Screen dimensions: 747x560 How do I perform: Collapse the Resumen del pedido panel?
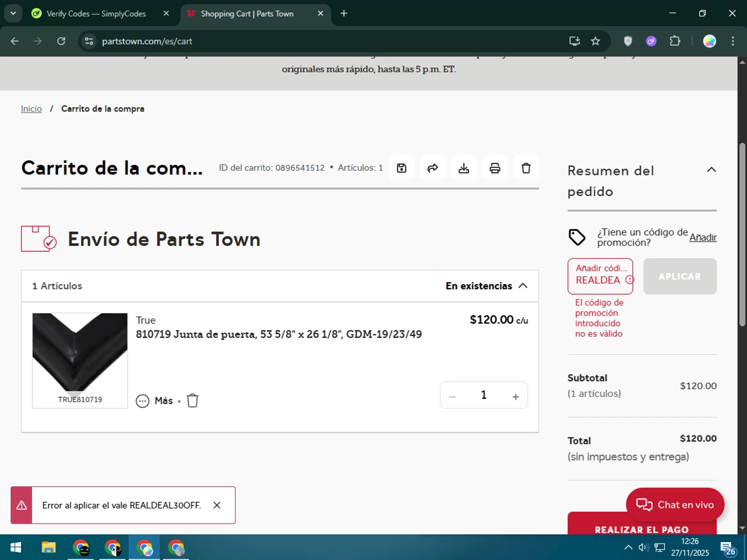click(712, 170)
